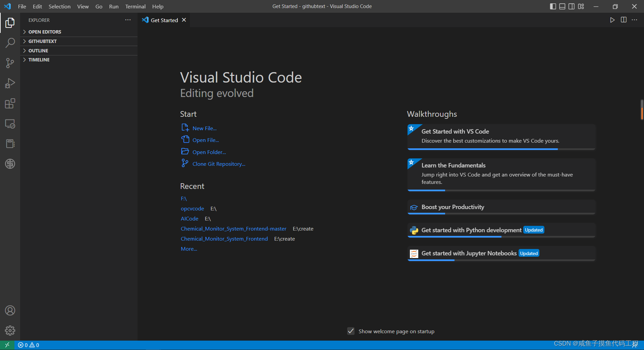Toggle Panel layout icon in title bar
This screenshot has width=644, height=350.
(x=562, y=6)
